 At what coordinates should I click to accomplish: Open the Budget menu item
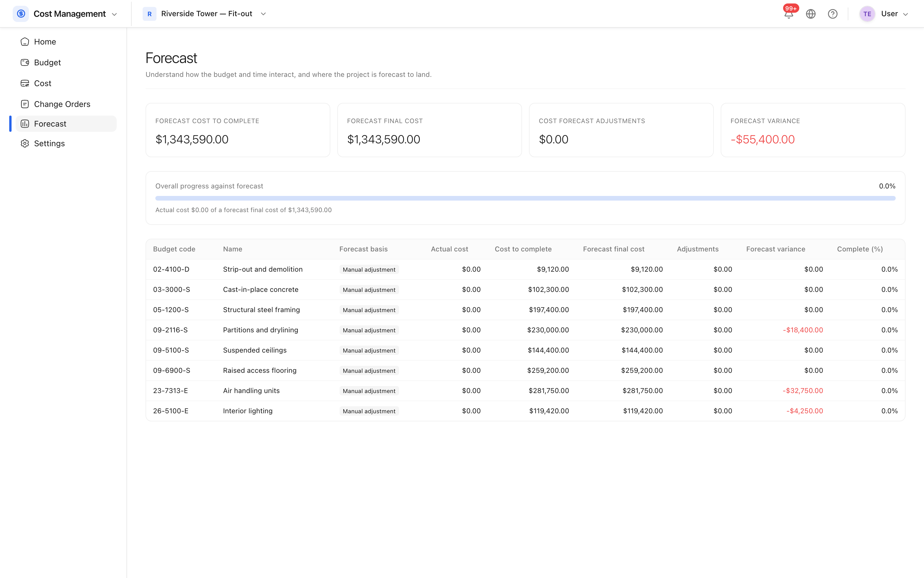click(x=66, y=62)
